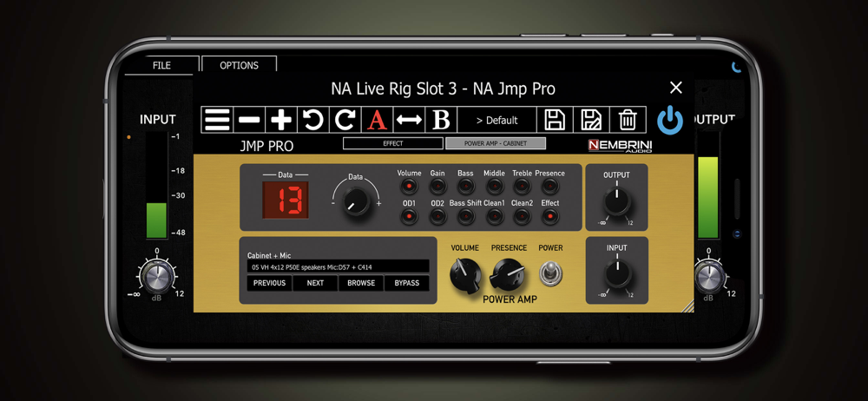Click the power amp PRESENCE knob
Screen dimensions: 868x401
tap(508, 273)
